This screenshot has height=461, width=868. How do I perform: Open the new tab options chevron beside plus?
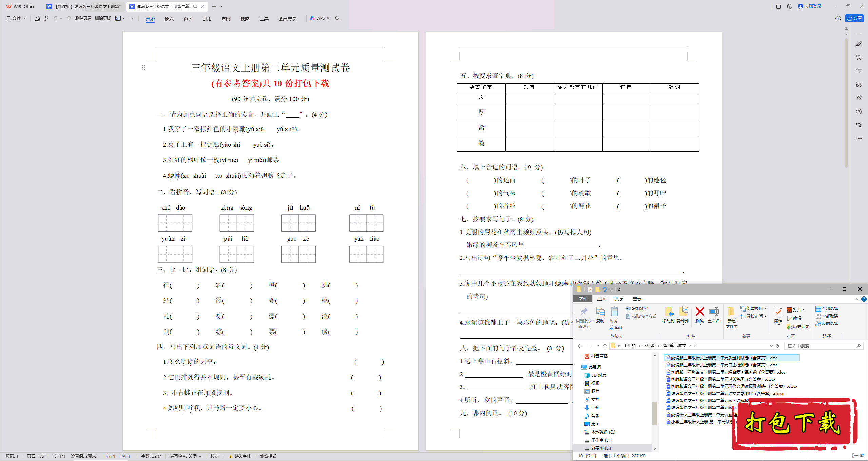(221, 7)
